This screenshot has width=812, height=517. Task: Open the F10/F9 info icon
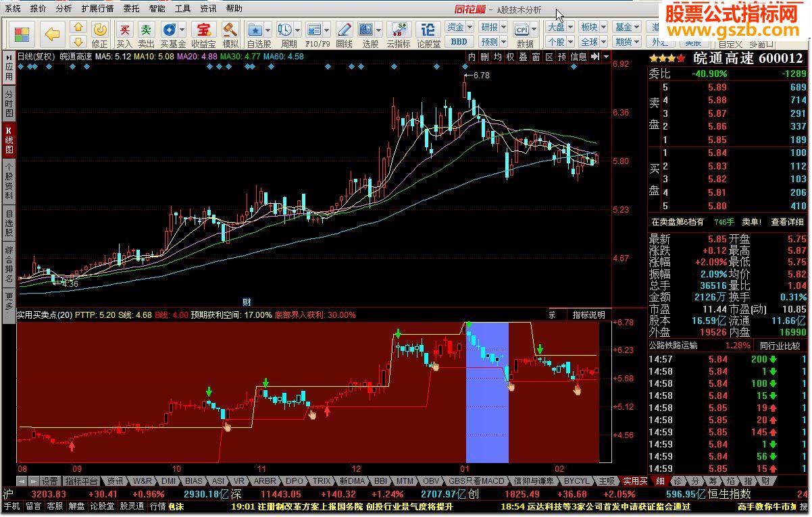click(313, 29)
